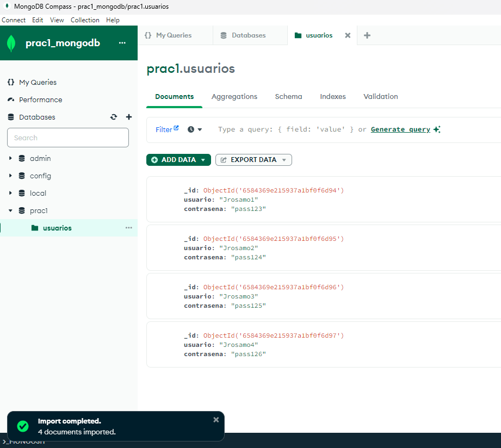
Task: Dismiss the Import completed notification
Action: 216,420
